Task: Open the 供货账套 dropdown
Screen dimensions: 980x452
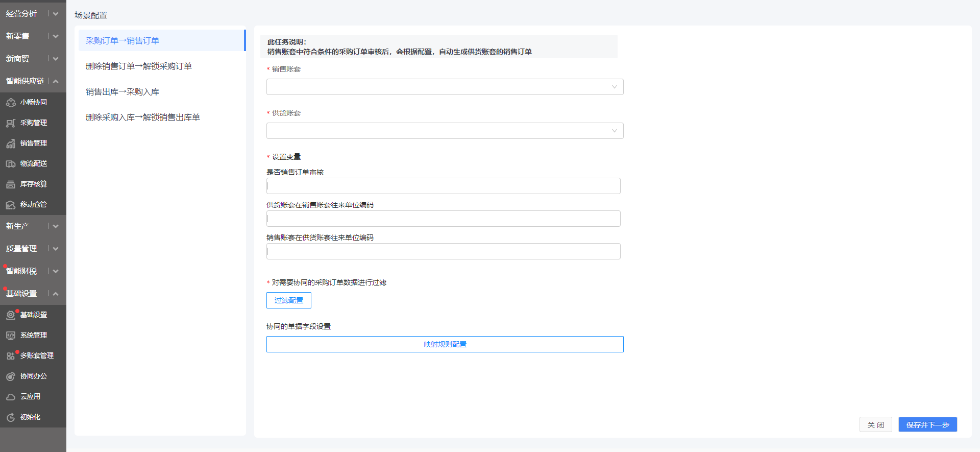Action: click(x=445, y=131)
